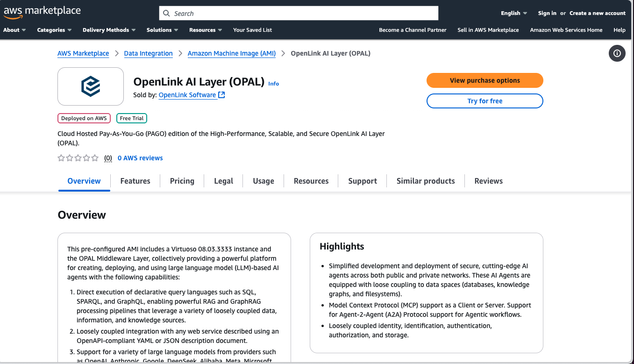Open Sell in AWS Marketplace
Screen dimensions: 634x364
click(488, 30)
